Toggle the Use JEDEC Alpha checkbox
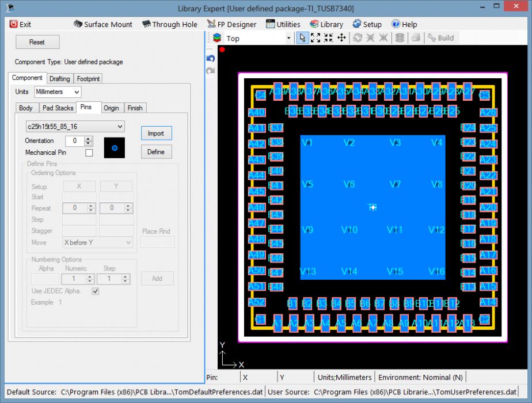The width and height of the screenshot is (532, 403). point(96,291)
